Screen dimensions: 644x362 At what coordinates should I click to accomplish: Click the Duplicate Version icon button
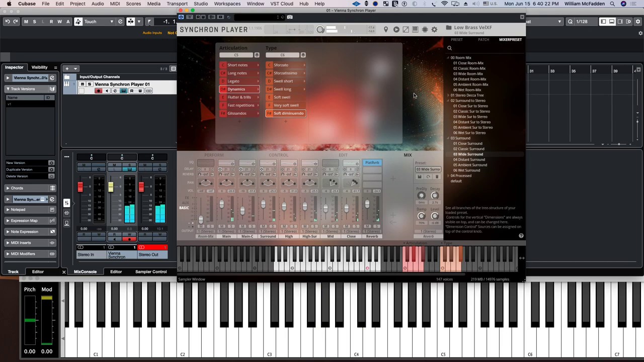[51, 169]
